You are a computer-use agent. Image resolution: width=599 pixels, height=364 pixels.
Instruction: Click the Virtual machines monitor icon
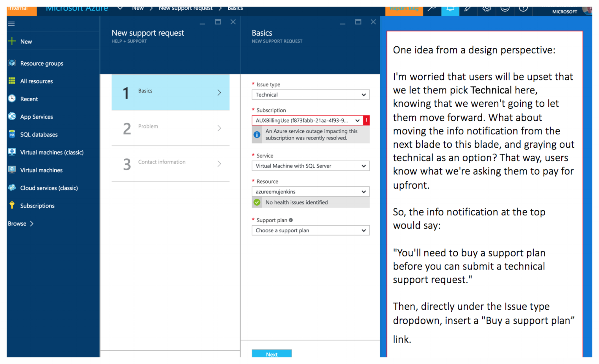12,170
